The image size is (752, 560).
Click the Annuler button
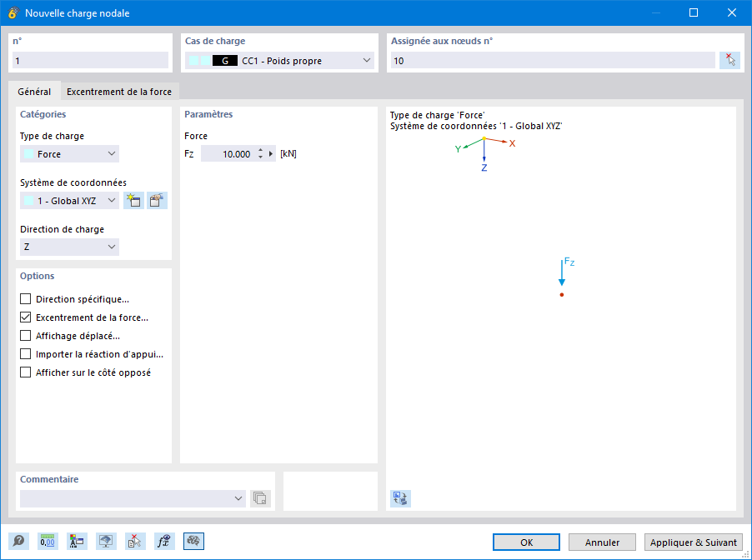coord(602,542)
